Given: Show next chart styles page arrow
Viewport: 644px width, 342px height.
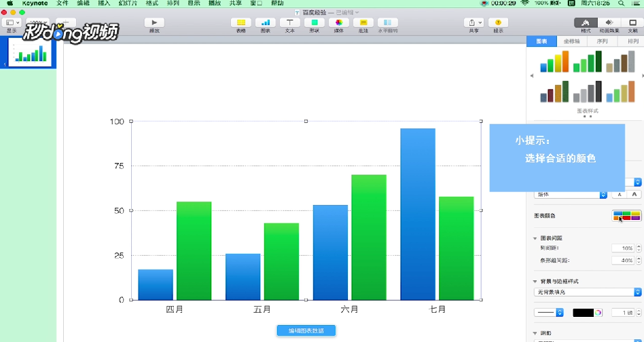Looking at the screenshot, I should click(643, 76).
